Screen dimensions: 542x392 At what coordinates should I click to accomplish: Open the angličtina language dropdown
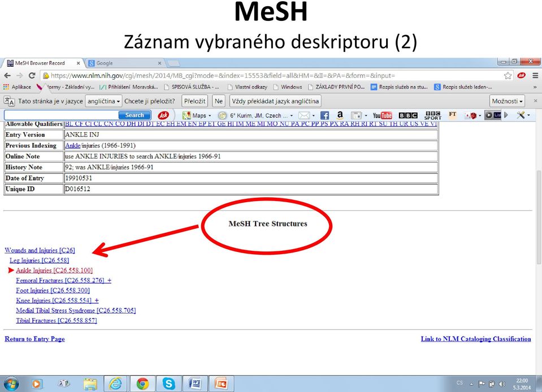(x=103, y=101)
